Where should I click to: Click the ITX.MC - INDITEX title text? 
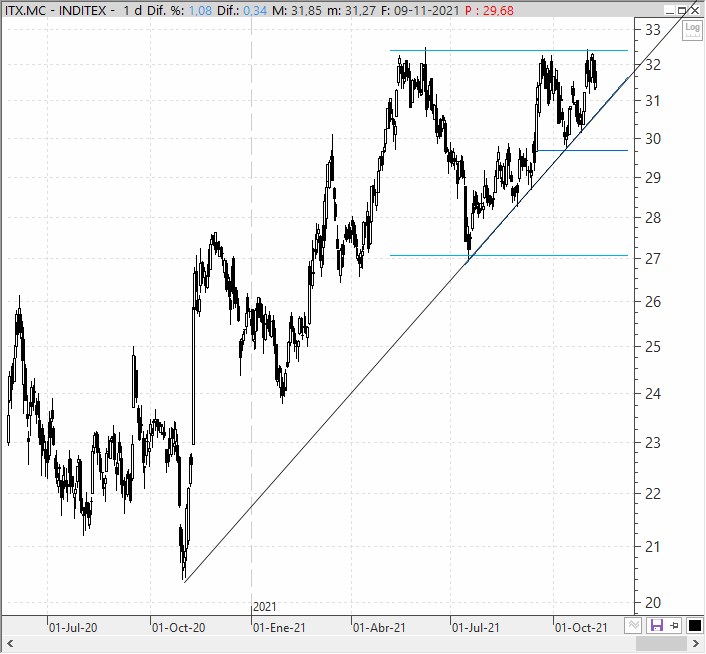56,10
